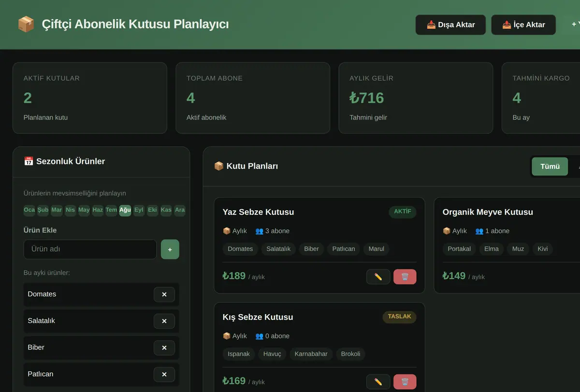Click the AKTİF badge on Yaz Sebze Kutusu
Image resolution: width=580 pixels, height=392 pixels.
click(403, 212)
